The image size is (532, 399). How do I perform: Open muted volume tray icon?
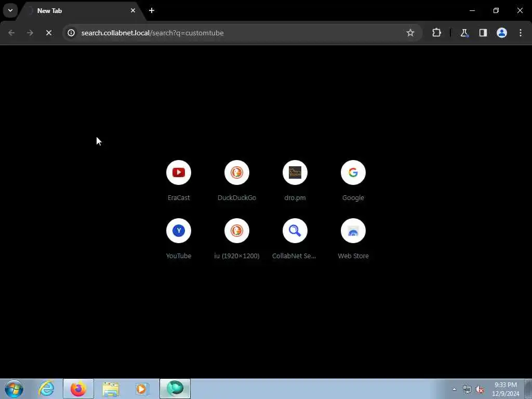pyautogui.click(x=480, y=390)
